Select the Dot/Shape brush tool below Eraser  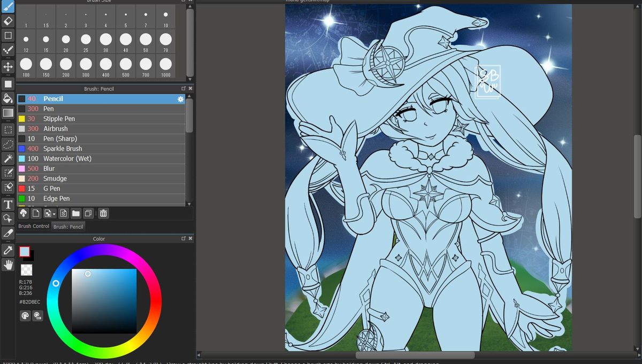[8, 35]
